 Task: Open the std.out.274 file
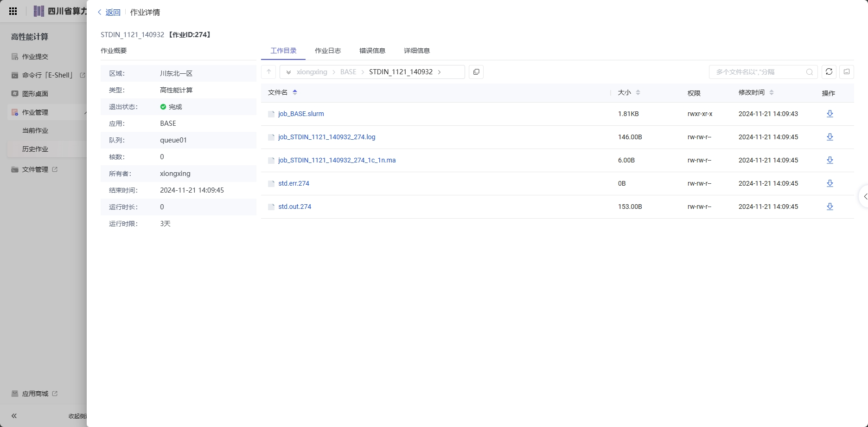click(x=295, y=207)
